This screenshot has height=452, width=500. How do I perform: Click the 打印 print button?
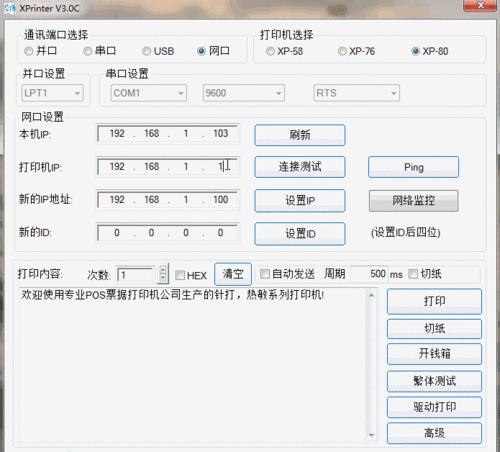pos(434,301)
